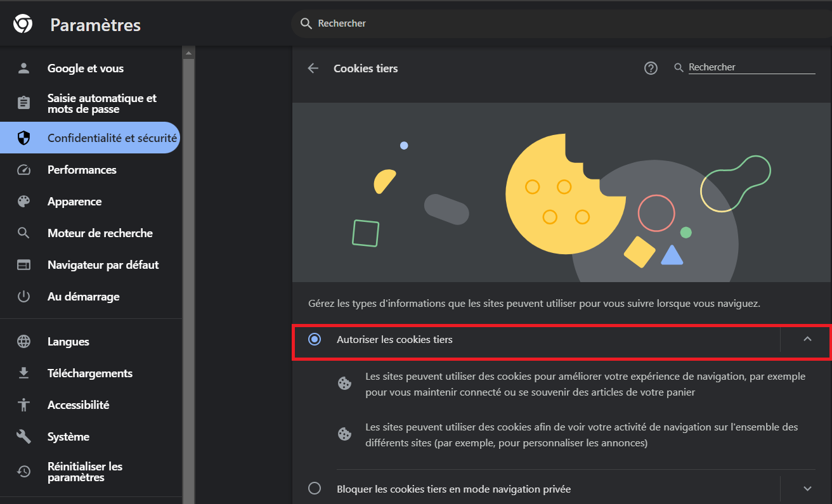Screen dimensions: 832x504
Task: Click the wrench icon for Système
Action: click(x=23, y=437)
